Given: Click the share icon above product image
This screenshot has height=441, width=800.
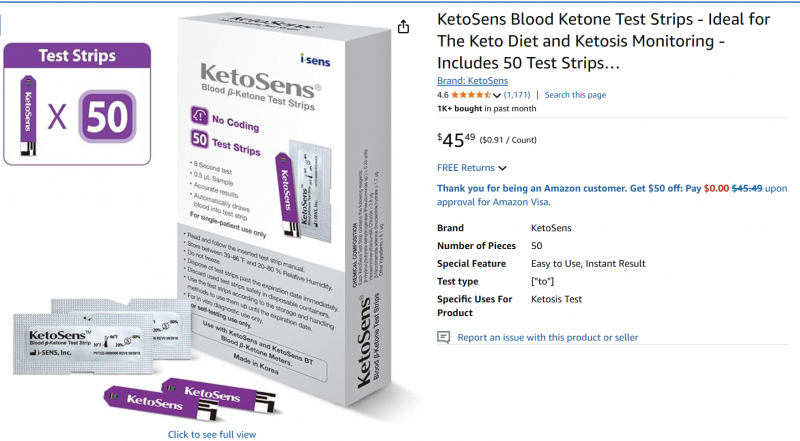Looking at the screenshot, I should pyautogui.click(x=403, y=27).
